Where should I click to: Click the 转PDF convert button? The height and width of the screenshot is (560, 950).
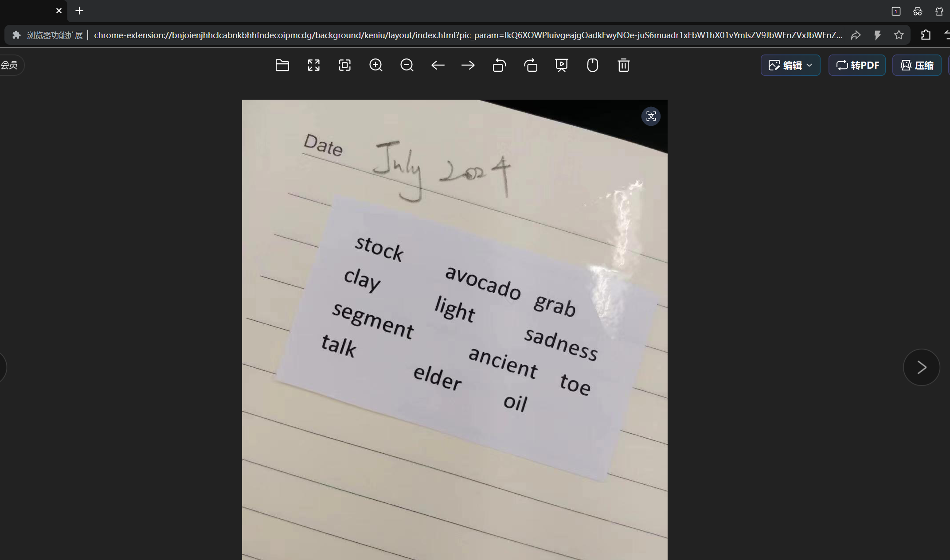tap(857, 66)
